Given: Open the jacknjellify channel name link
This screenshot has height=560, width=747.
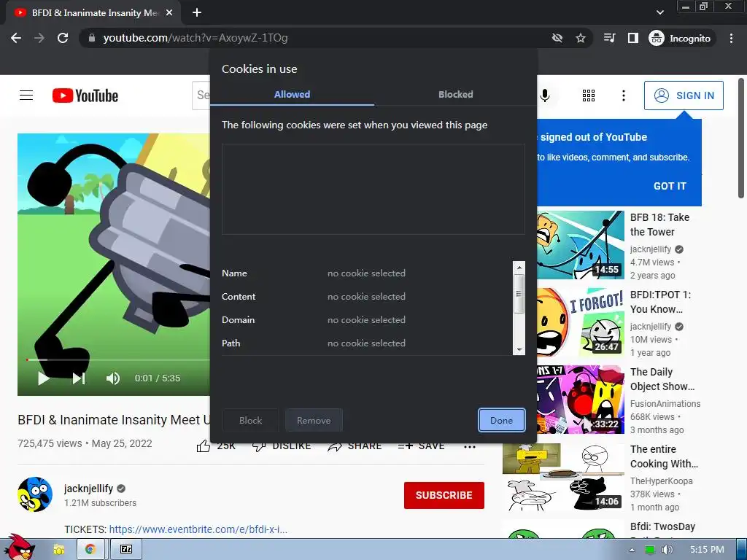Looking at the screenshot, I should 88,489.
